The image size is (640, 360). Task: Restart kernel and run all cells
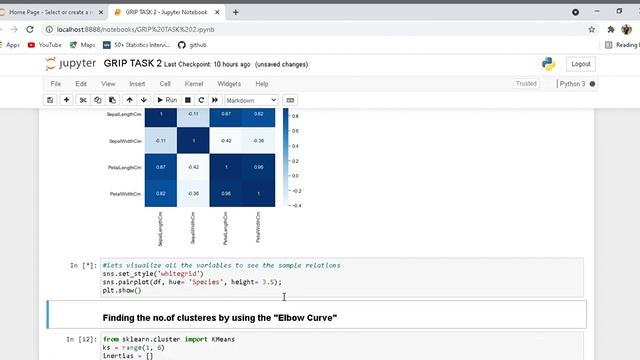pyautogui.click(x=215, y=100)
